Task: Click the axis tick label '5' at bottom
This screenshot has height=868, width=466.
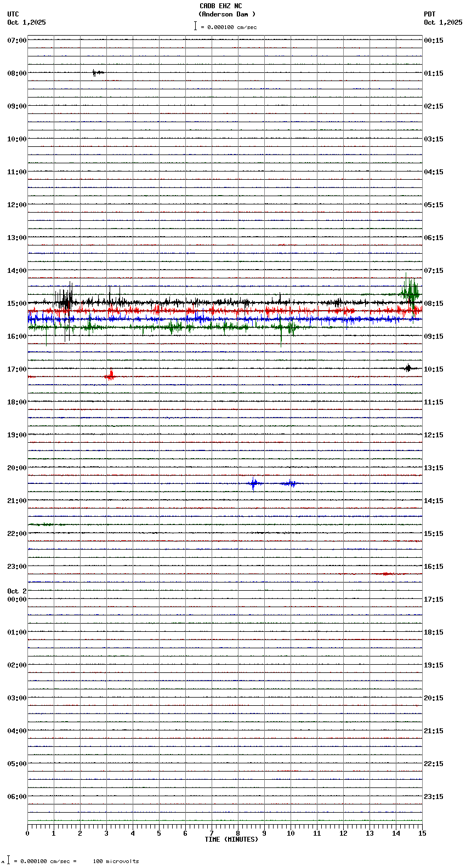Action: tap(159, 833)
